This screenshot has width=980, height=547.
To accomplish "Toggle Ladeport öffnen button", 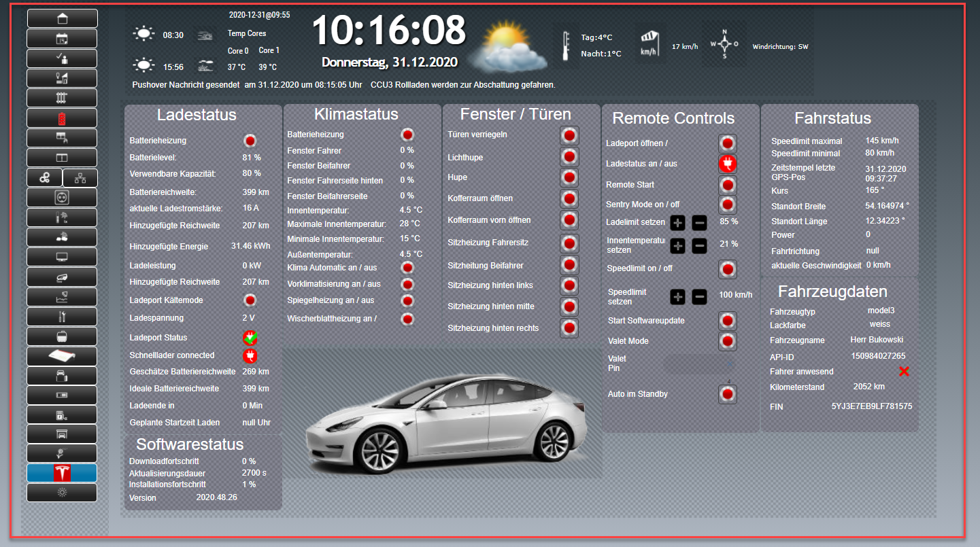I will coord(728,143).
